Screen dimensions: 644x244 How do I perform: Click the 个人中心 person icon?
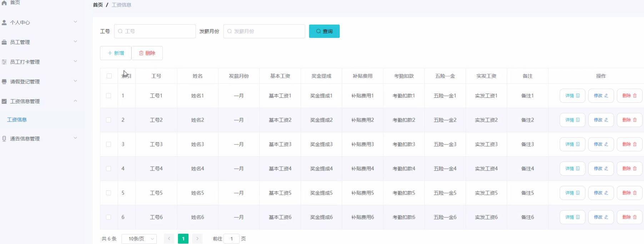pyautogui.click(x=4, y=22)
